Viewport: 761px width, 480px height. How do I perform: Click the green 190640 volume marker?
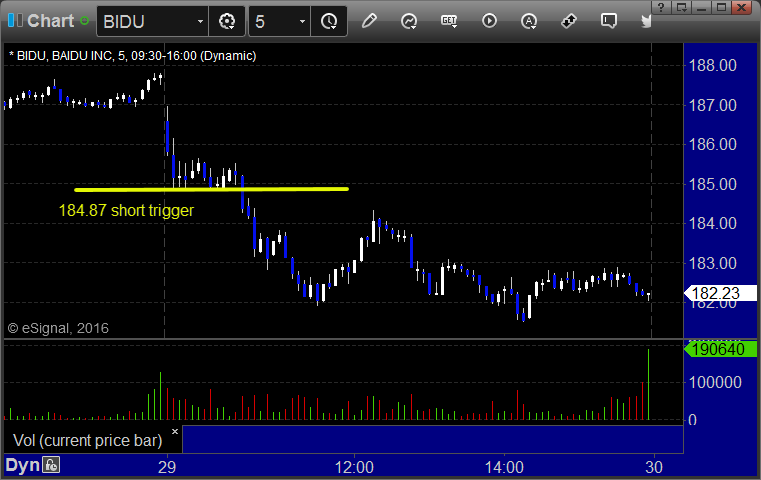[x=720, y=349]
